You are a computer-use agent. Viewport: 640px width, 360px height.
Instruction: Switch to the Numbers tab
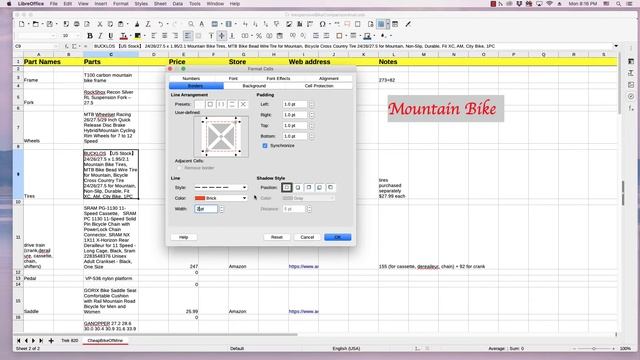point(191,78)
